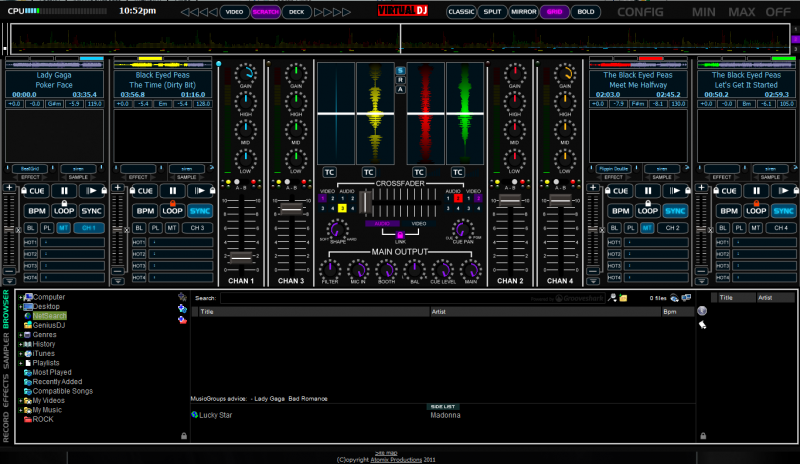Select CLASSIC skin layout
Viewport: 800px width, 464px height.
tap(461, 12)
